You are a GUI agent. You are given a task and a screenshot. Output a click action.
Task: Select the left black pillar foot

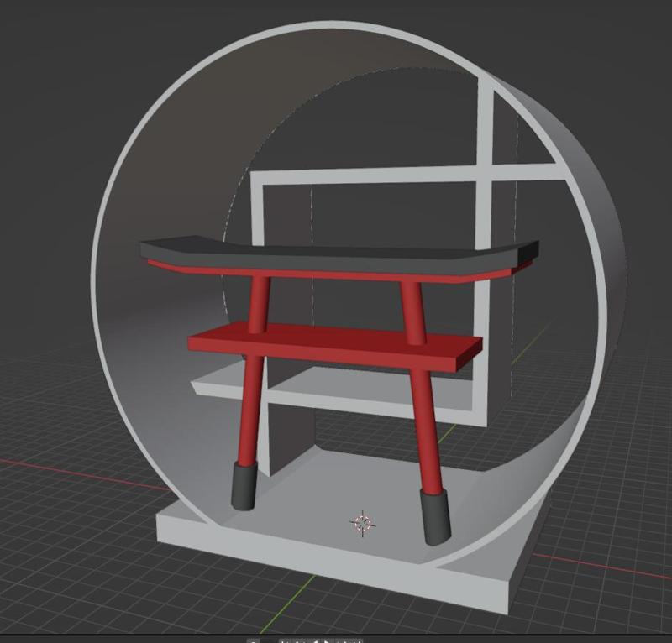click(x=244, y=486)
